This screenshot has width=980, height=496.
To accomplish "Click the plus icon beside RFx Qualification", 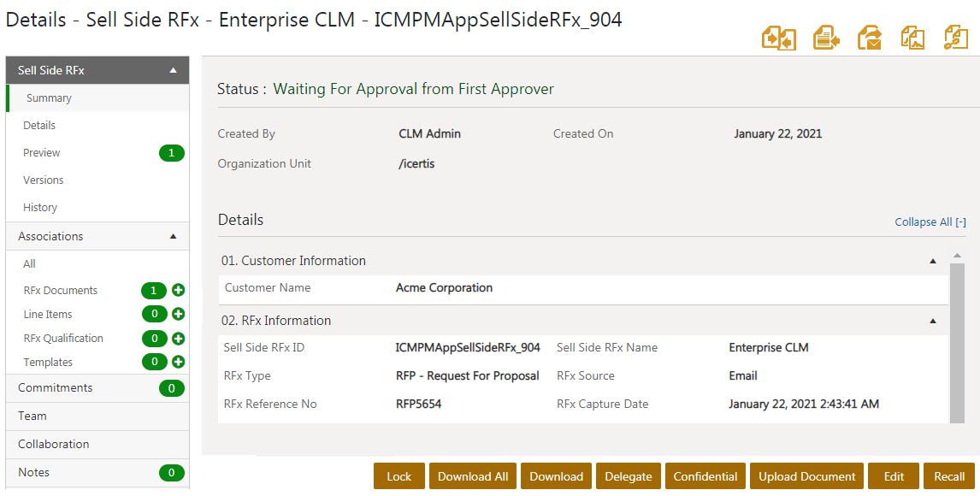I will [x=179, y=339].
